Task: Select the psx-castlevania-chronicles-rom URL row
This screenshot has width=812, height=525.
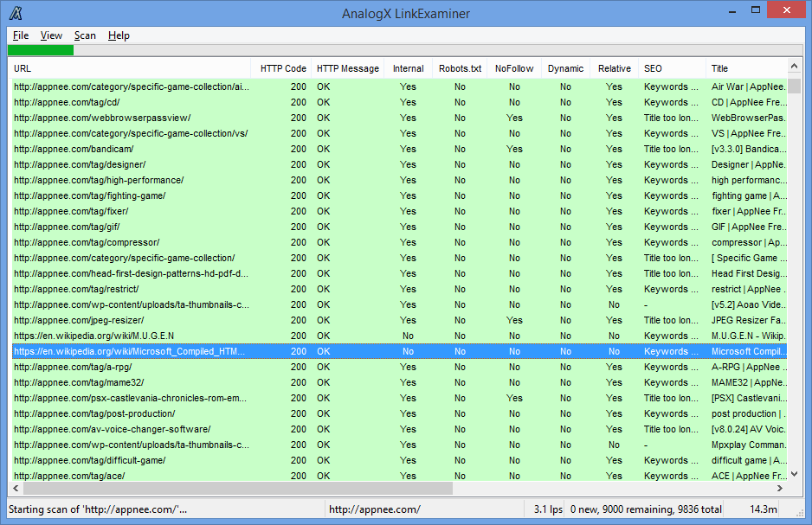Action: coord(399,398)
